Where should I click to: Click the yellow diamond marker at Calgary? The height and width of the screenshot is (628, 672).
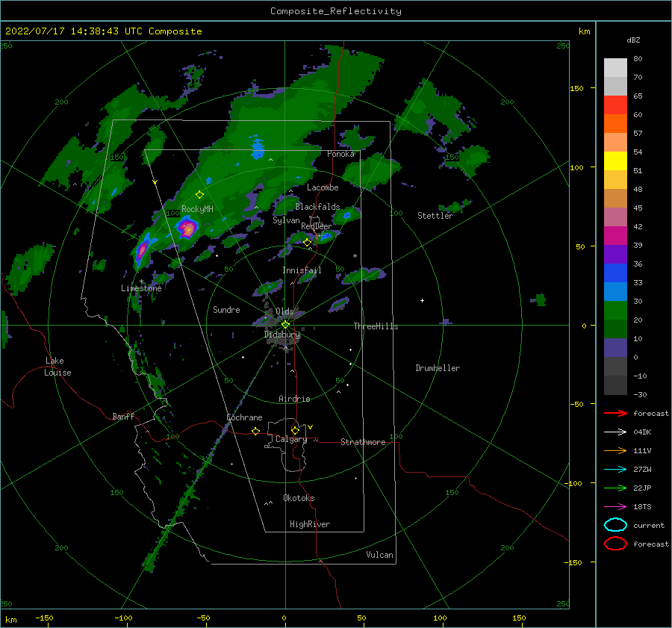point(295,430)
